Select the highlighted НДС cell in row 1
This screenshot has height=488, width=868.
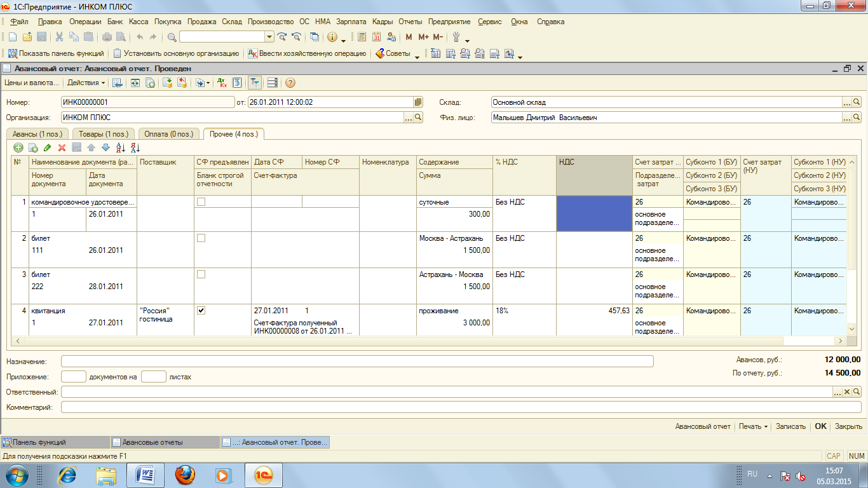tap(594, 213)
